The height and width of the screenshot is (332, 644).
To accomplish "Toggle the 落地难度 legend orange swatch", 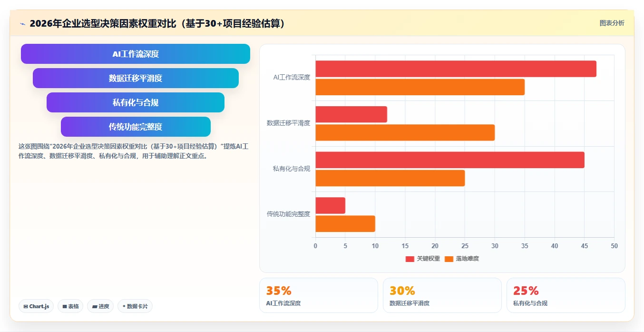I will click(x=449, y=259).
